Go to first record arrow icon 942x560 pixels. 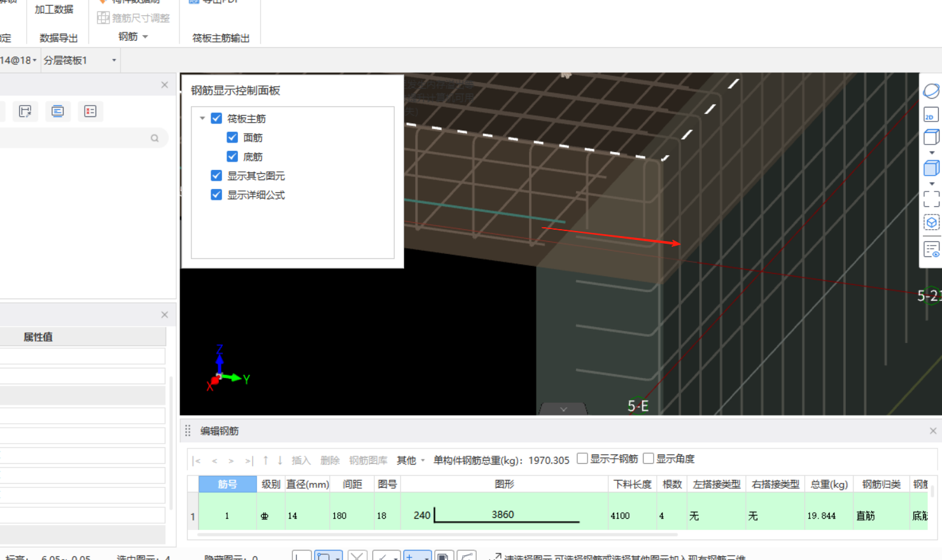pyautogui.click(x=197, y=461)
